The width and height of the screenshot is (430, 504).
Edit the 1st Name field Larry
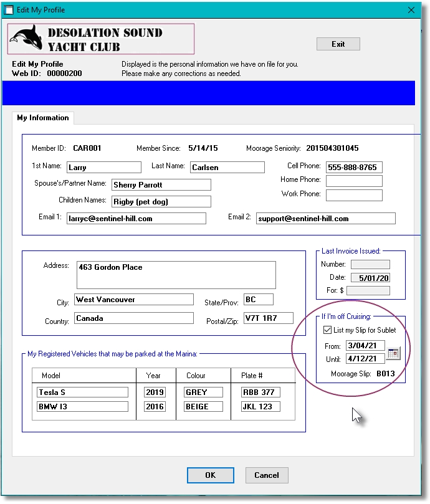pyautogui.click(x=104, y=168)
